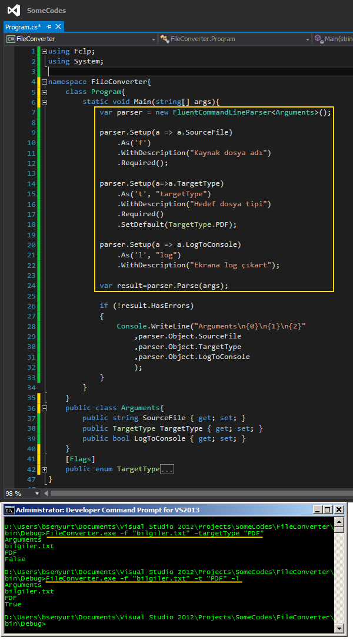Click the 'SomeCodes' solution title text
The height and width of the screenshot is (644, 353).
(x=46, y=10)
